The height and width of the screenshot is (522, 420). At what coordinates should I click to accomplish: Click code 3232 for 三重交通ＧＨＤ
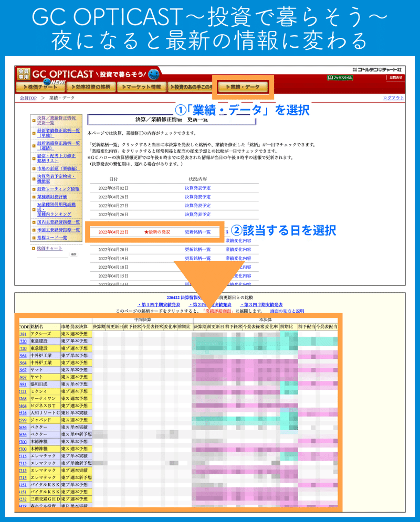[x=23, y=499]
